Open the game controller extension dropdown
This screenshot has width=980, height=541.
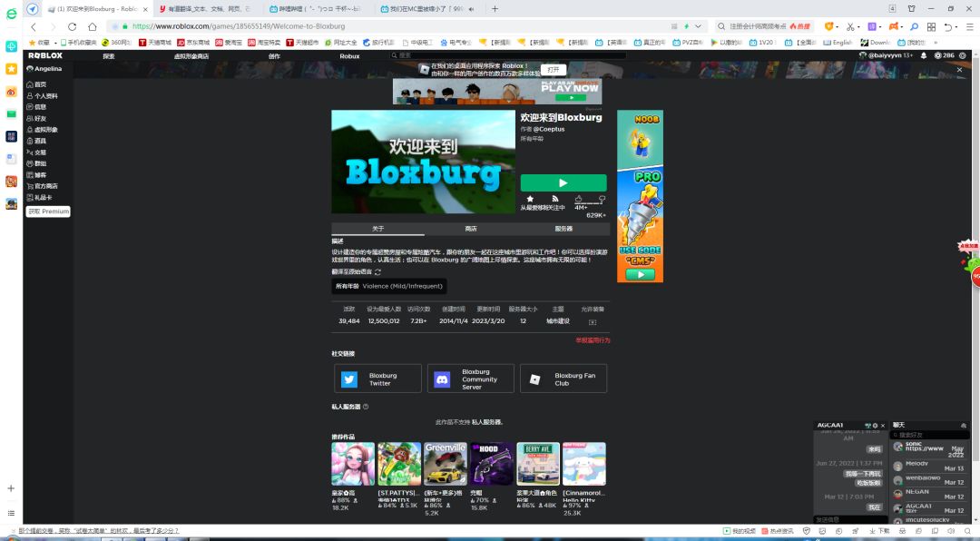[x=903, y=27]
